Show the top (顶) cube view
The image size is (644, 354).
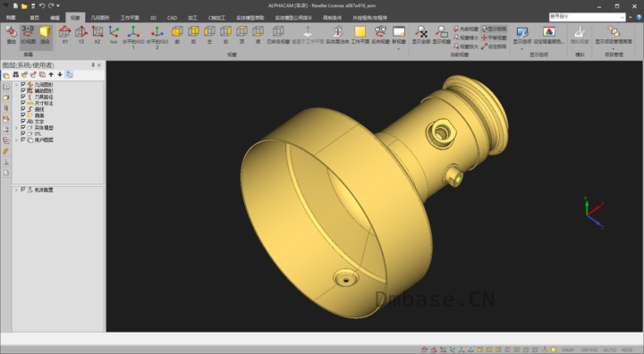[x=241, y=35]
